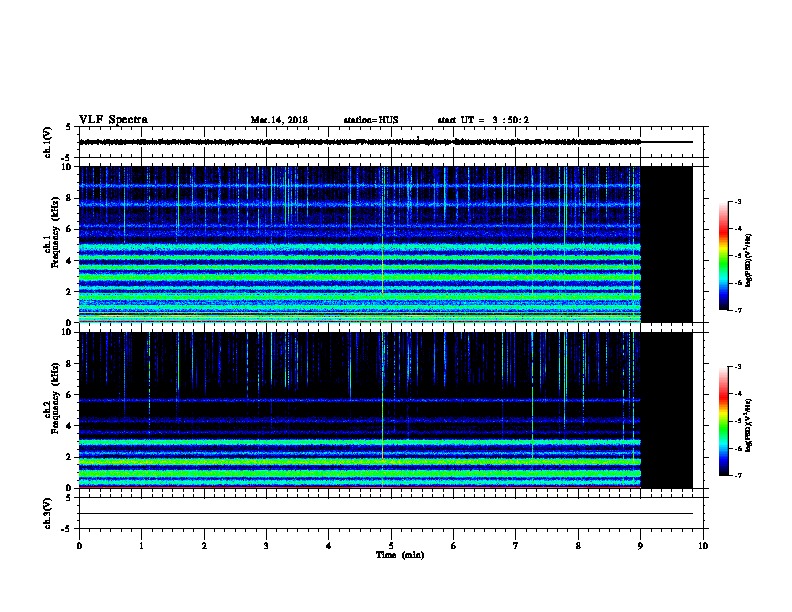Click the "-3" label on ch.1 colorbar

click(x=737, y=201)
